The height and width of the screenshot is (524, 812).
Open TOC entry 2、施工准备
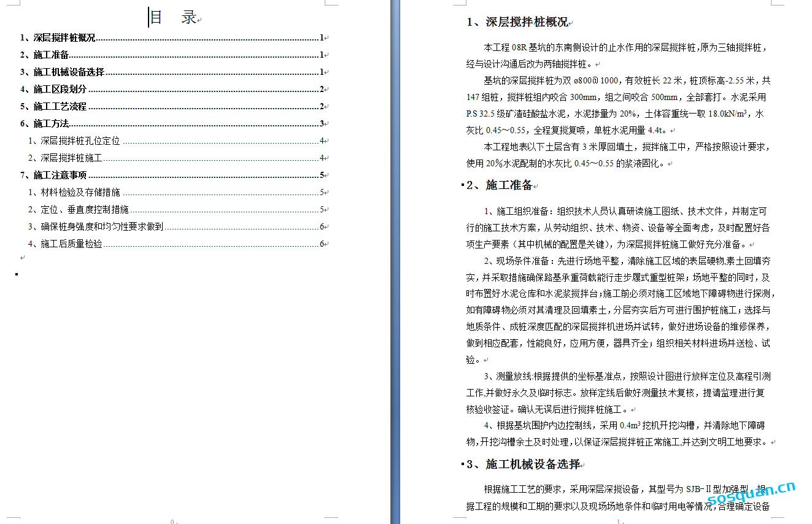(44, 55)
